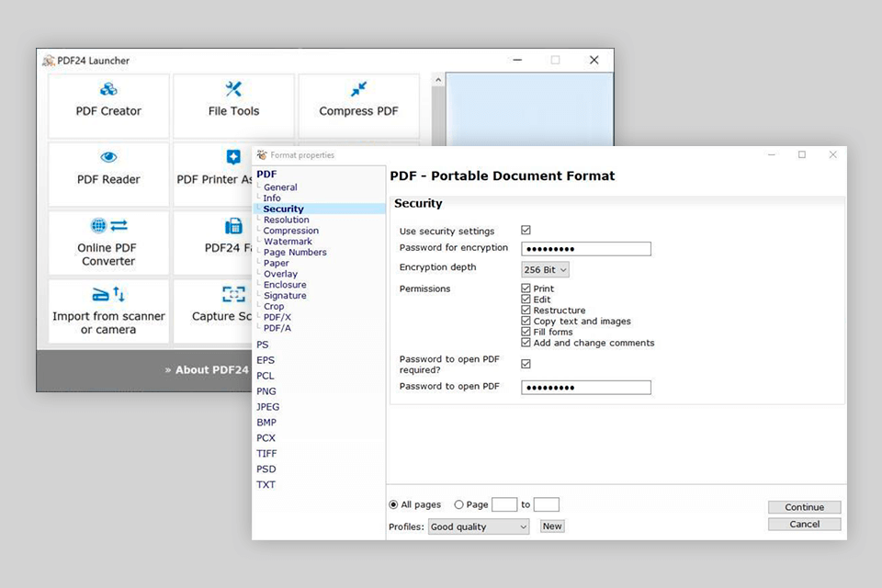The image size is (882, 588).
Task: Click the ending page 'to' field
Action: click(x=546, y=504)
